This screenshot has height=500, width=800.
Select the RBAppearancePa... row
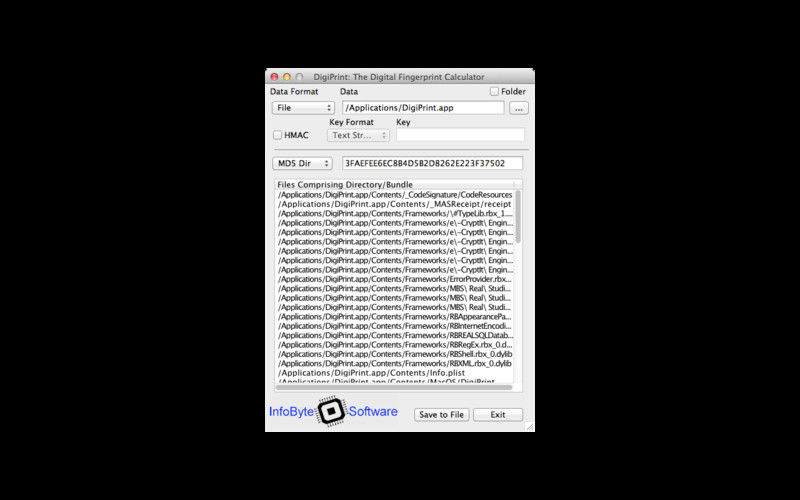click(395, 317)
